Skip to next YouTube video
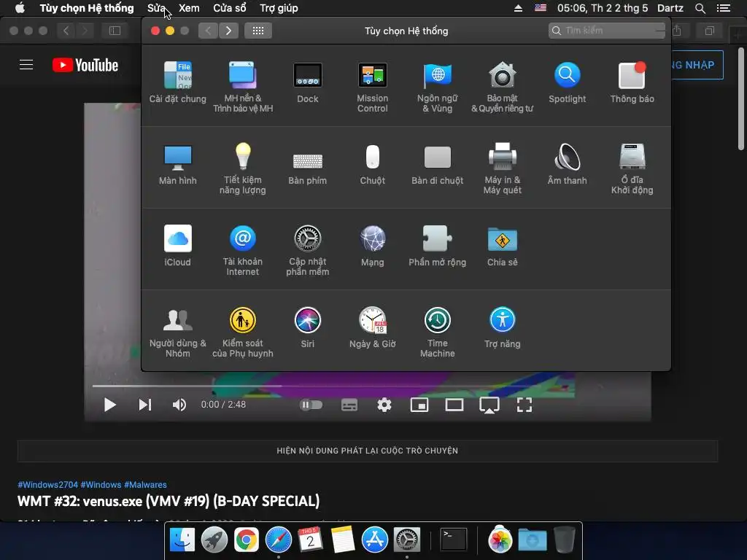This screenshot has width=747, height=560. [x=145, y=405]
